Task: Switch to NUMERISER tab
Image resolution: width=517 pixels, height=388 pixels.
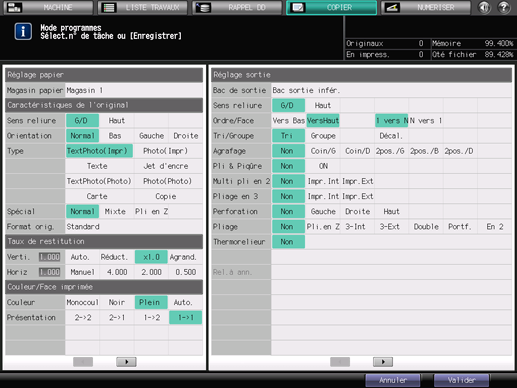Action: tap(426, 7)
